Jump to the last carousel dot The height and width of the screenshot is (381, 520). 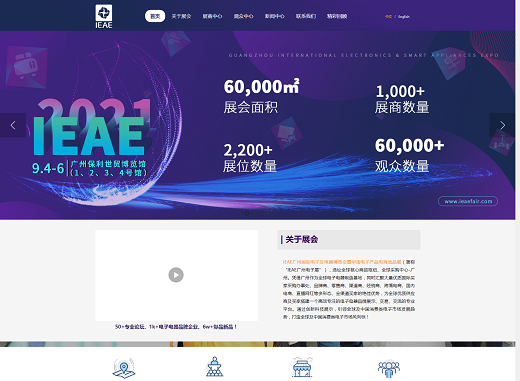(275, 213)
